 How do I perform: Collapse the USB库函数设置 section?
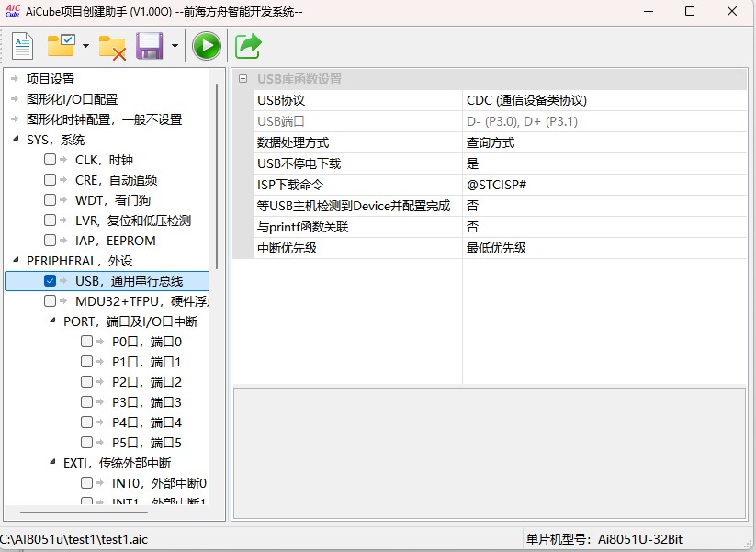pos(243,79)
